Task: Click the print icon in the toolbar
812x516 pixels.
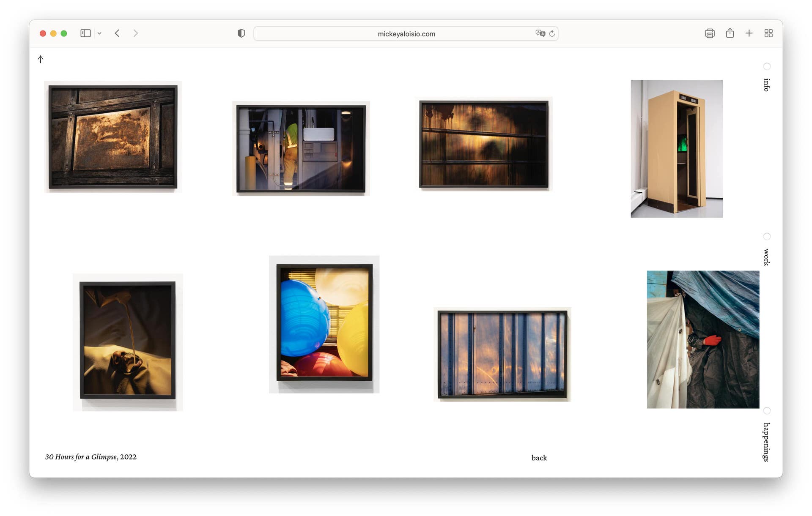Action: pos(710,33)
